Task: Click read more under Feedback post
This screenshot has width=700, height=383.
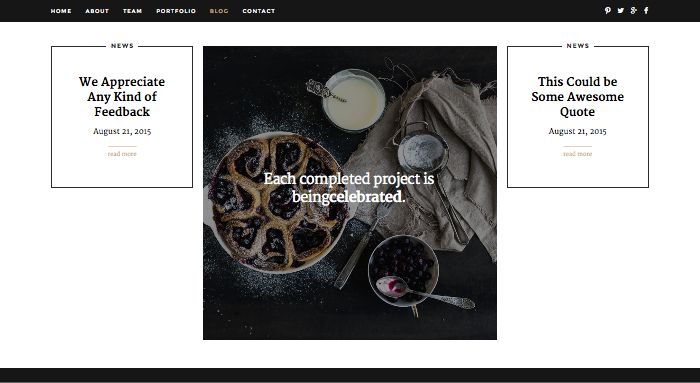Action: tap(122, 154)
